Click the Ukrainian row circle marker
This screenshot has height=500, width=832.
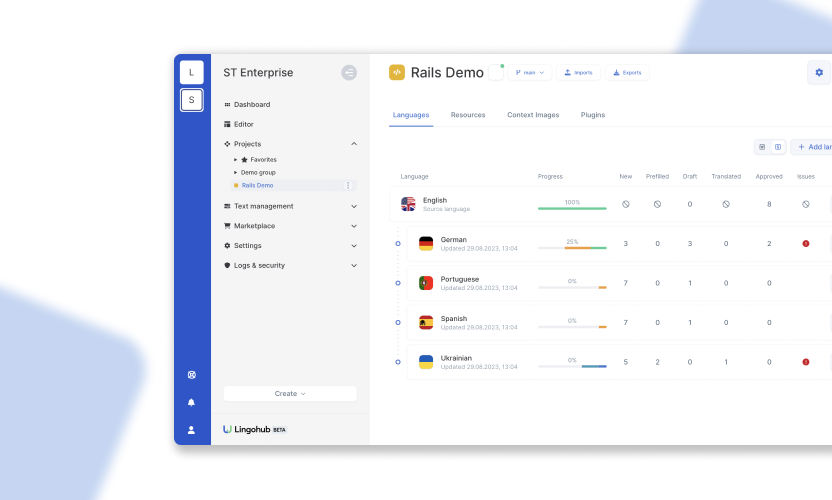[x=398, y=362]
